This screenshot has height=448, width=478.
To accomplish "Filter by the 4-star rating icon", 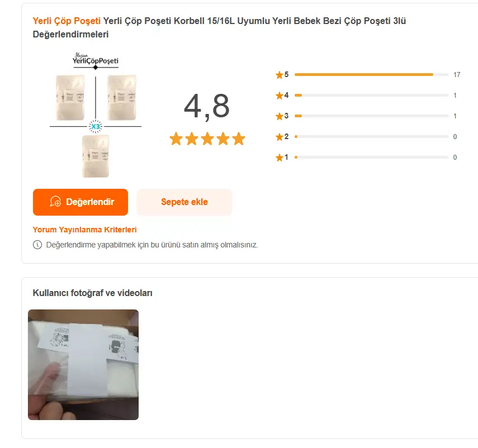I will [x=280, y=96].
